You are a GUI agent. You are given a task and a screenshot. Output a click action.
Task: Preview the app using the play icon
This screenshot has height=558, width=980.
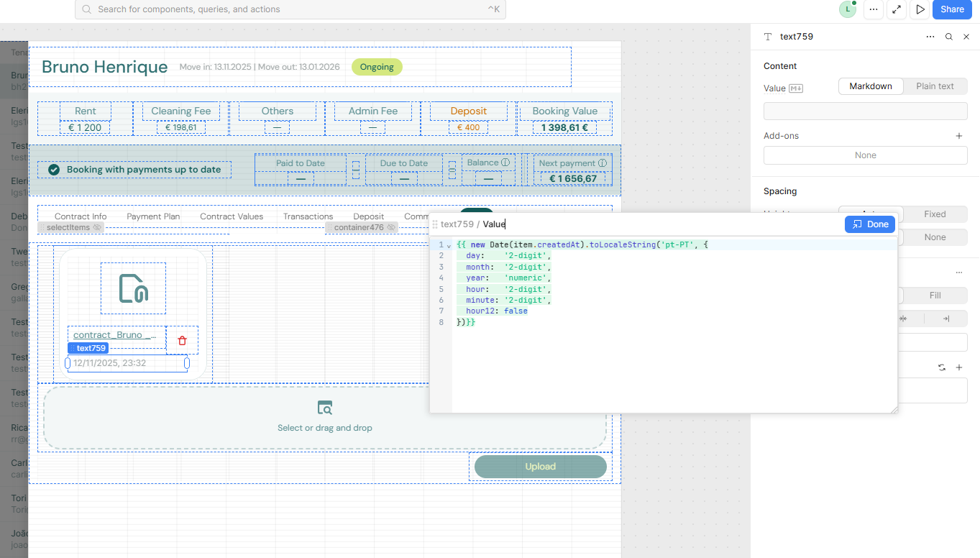coord(920,9)
